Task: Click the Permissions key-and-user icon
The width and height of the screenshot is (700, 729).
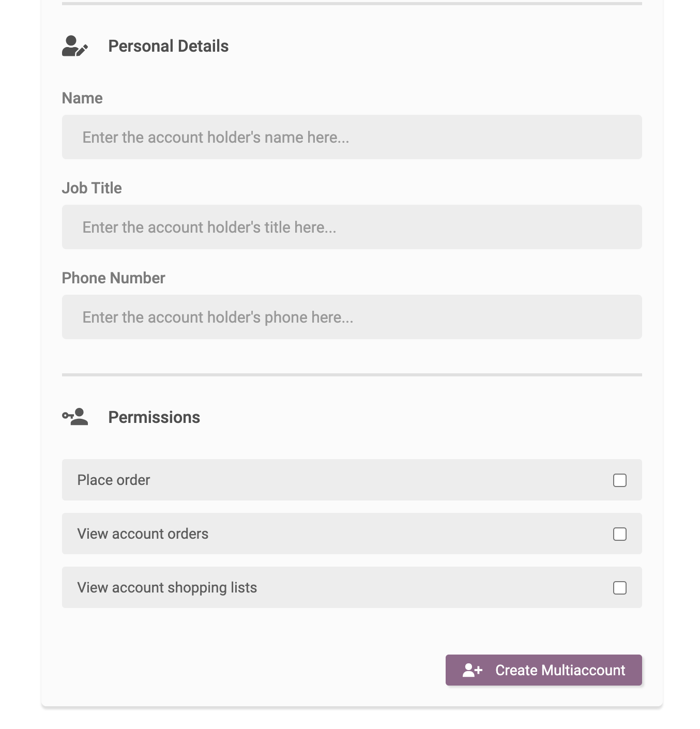Action: click(75, 417)
